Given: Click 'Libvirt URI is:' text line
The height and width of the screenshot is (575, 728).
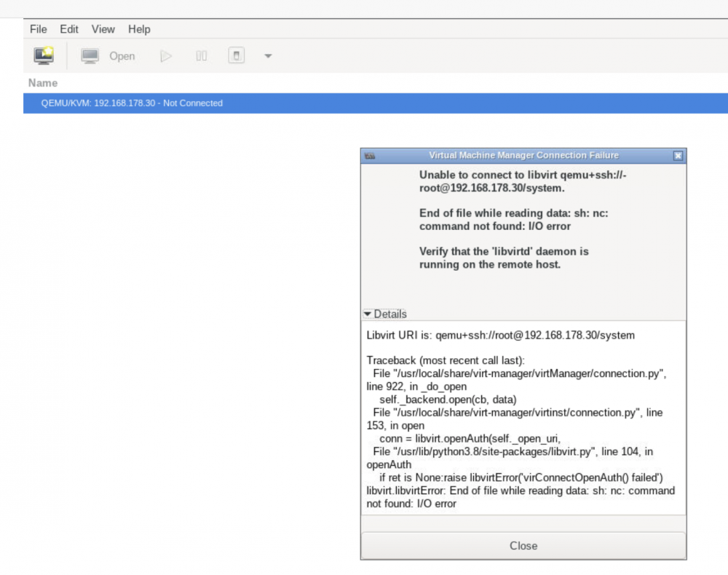Looking at the screenshot, I should (501, 335).
